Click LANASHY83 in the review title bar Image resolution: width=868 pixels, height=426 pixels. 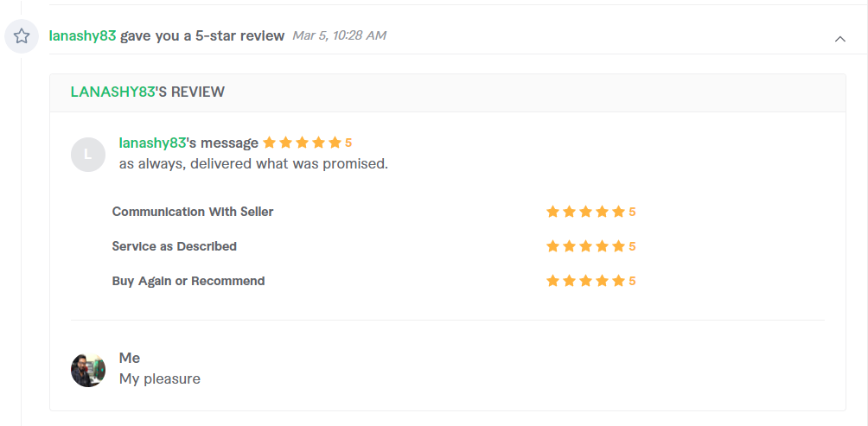click(x=112, y=92)
